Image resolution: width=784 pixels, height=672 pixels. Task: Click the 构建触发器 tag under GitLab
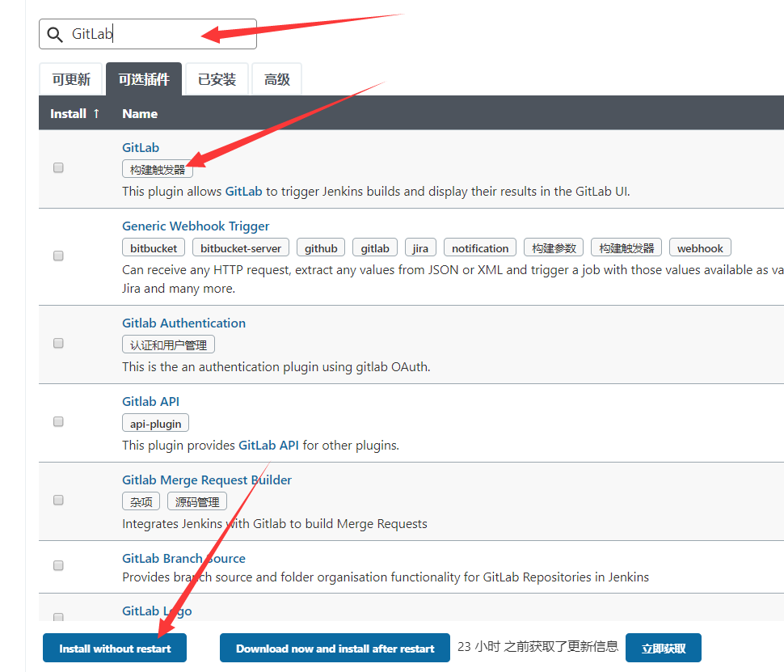point(158,169)
